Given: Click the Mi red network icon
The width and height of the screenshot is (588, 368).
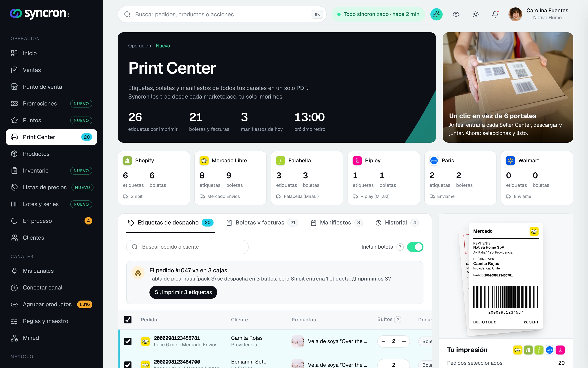Looking at the screenshot, I should [x=14, y=338].
